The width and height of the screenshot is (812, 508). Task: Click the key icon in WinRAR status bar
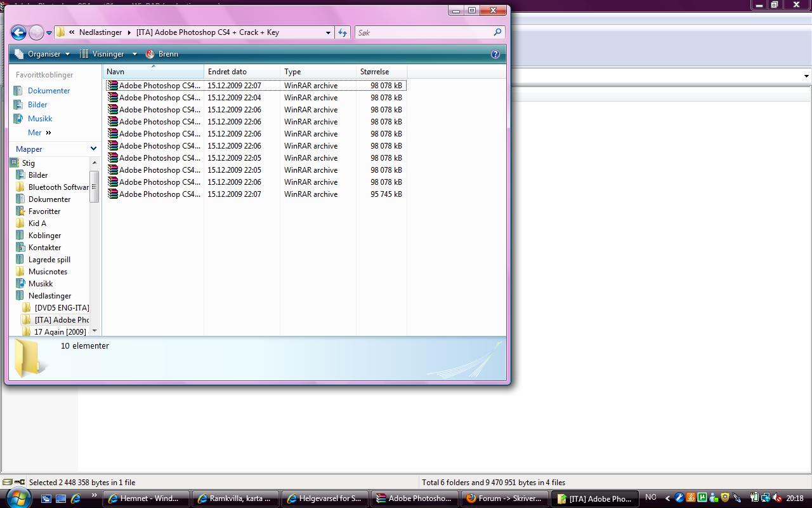click(x=19, y=482)
